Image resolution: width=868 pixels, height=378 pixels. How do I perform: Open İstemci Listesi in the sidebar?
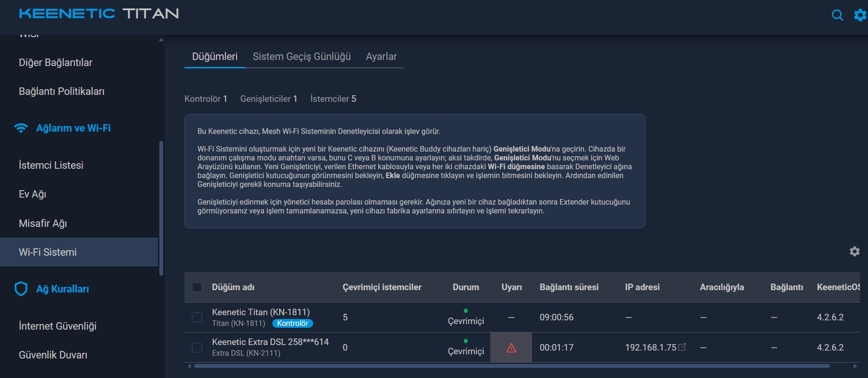(x=51, y=165)
